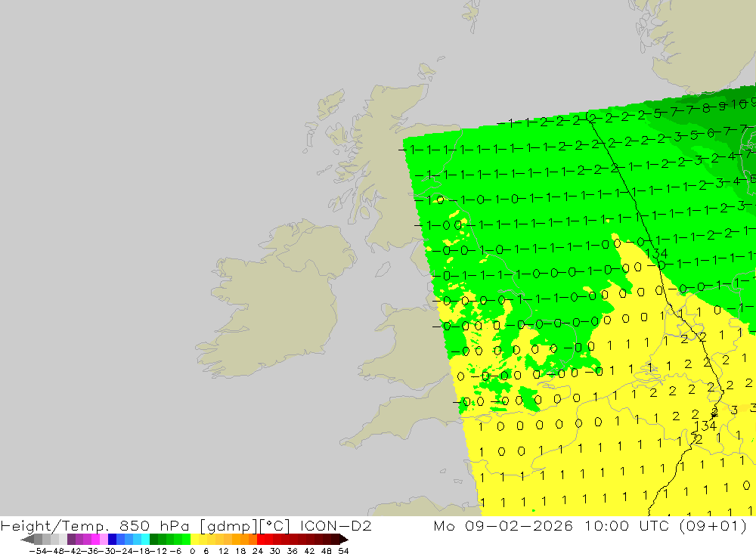The width and height of the screenshot is (756, 554).
Task: Click the dark purple swatch above legend label -42
Action: [71, 539]
